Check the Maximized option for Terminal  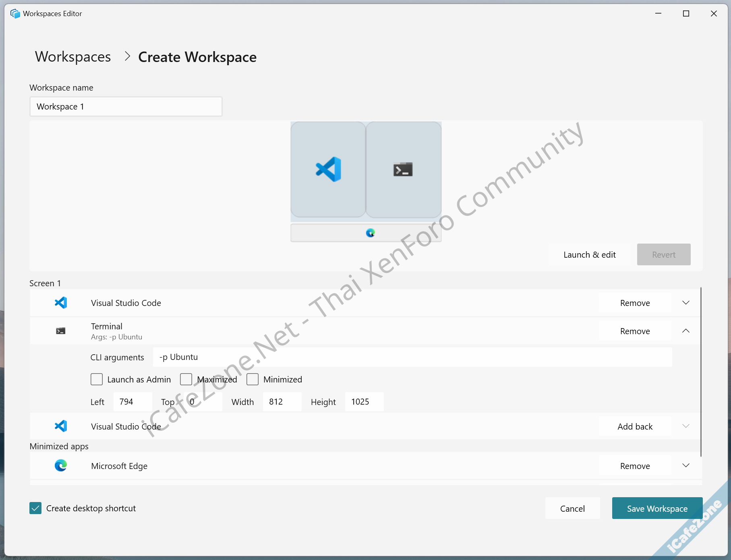point(186,379)
